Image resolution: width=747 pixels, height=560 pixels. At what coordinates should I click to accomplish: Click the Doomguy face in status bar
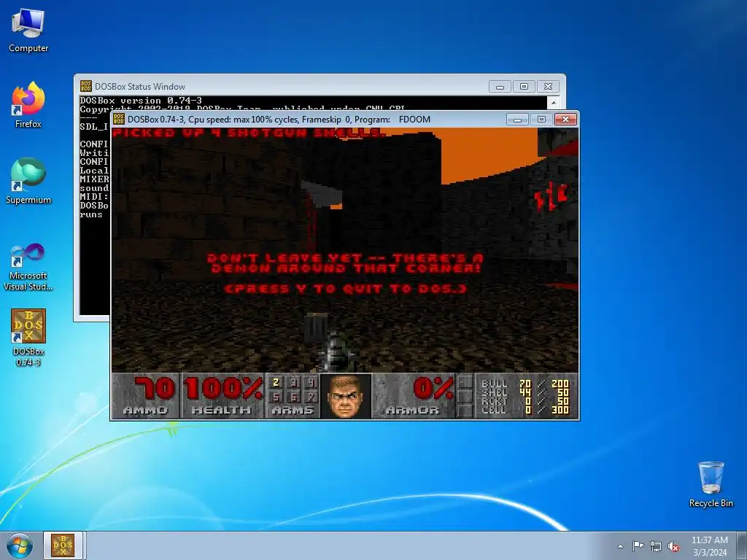click(x=346, y=396)
